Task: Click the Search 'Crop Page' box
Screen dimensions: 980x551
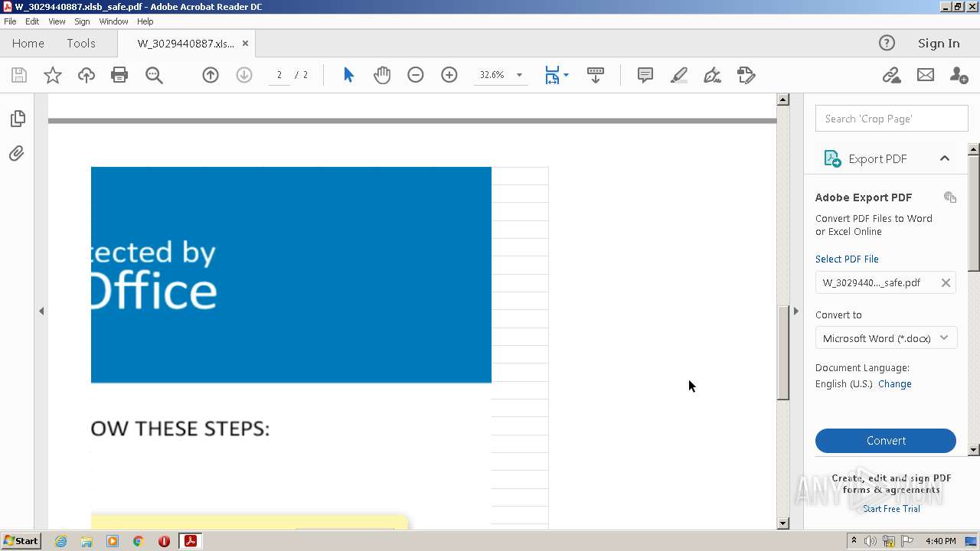Action: 892,119
